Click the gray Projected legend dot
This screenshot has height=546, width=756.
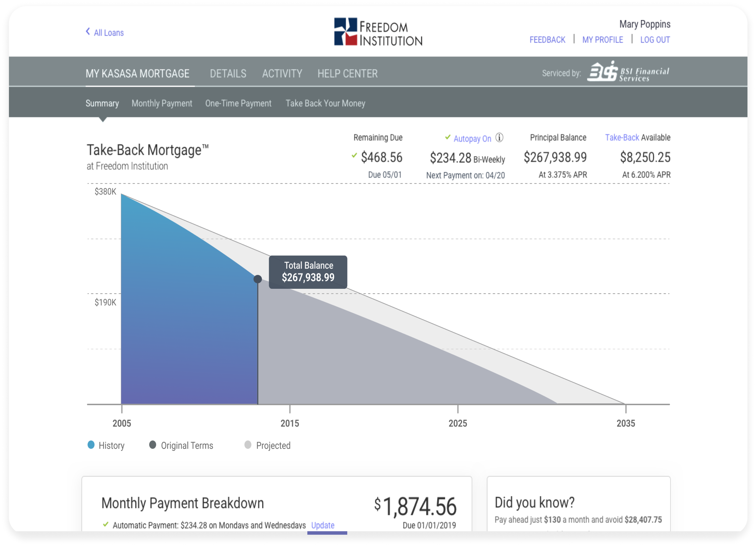pos(248,445)
